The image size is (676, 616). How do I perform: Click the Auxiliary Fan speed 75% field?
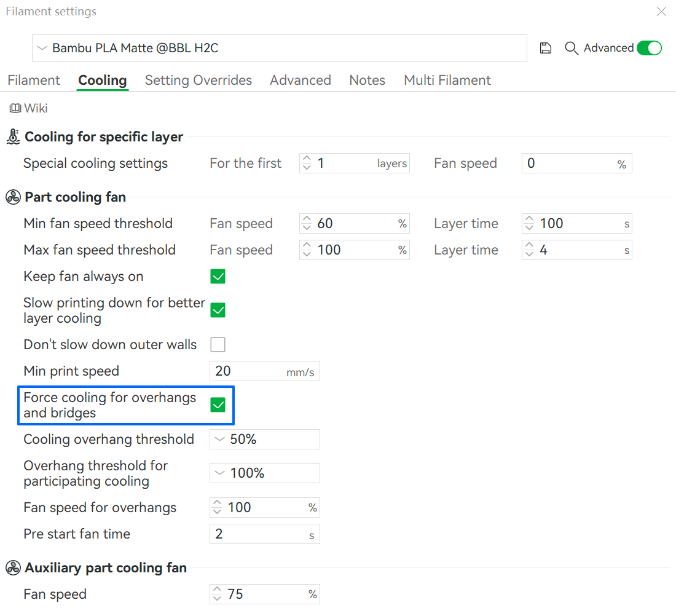coord(265,594)
